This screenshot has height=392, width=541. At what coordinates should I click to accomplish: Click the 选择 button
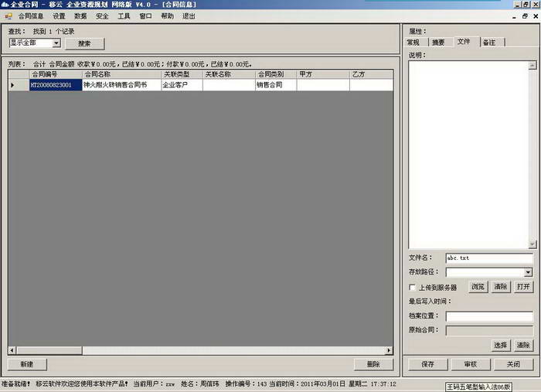501,346
